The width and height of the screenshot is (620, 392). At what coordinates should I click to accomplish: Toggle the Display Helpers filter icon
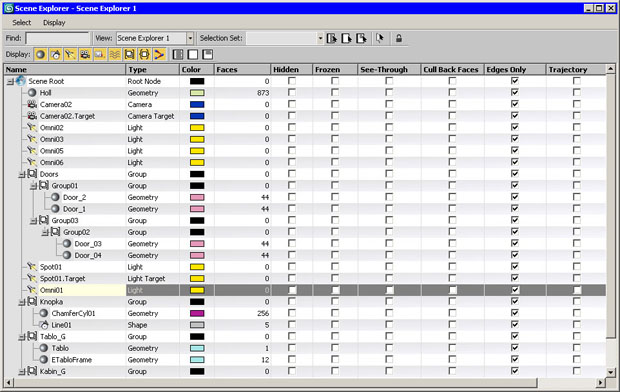[x=100, y=54]
